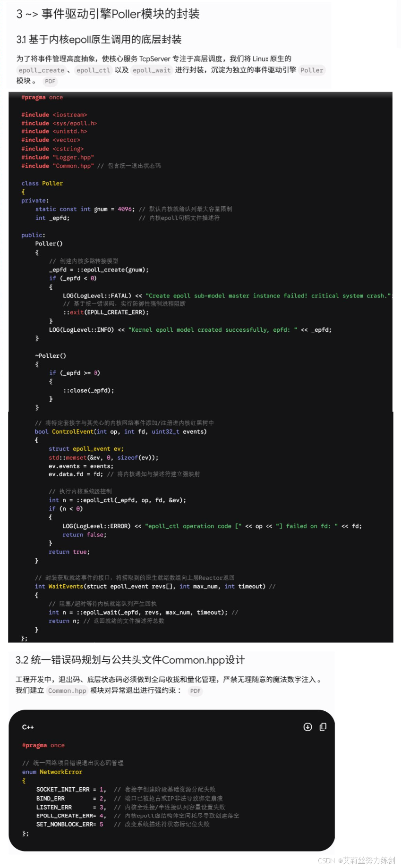Click the epoll_ctl inline code chip
401x868 pixels.
tap(93, 70)
